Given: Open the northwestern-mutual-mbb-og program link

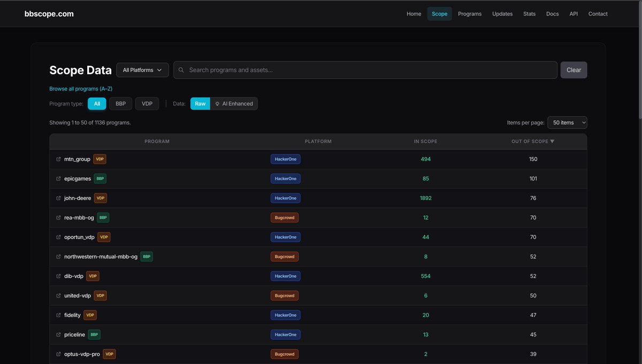Looking at the screenshot, I should 101,257.
